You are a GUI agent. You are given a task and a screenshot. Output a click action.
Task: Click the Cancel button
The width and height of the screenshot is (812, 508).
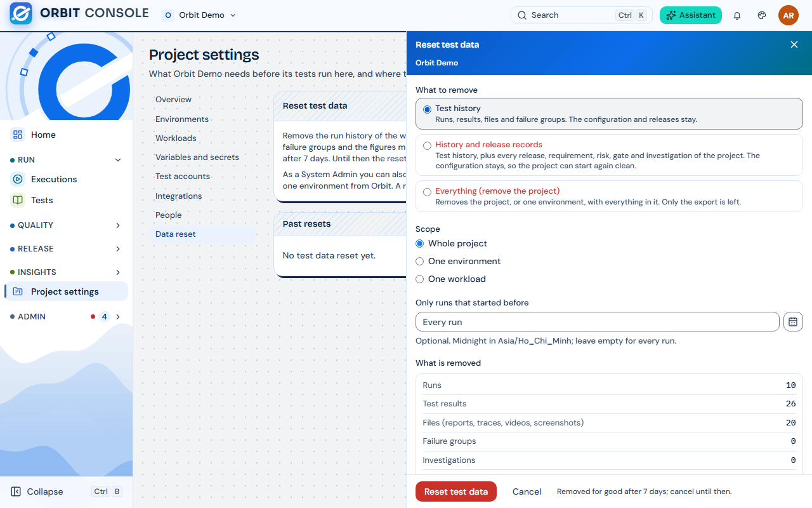tap(527, 491)
